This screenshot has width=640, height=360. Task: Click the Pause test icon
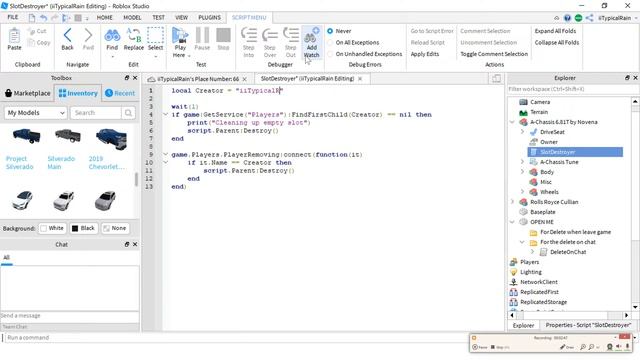(x=202, y=35)
